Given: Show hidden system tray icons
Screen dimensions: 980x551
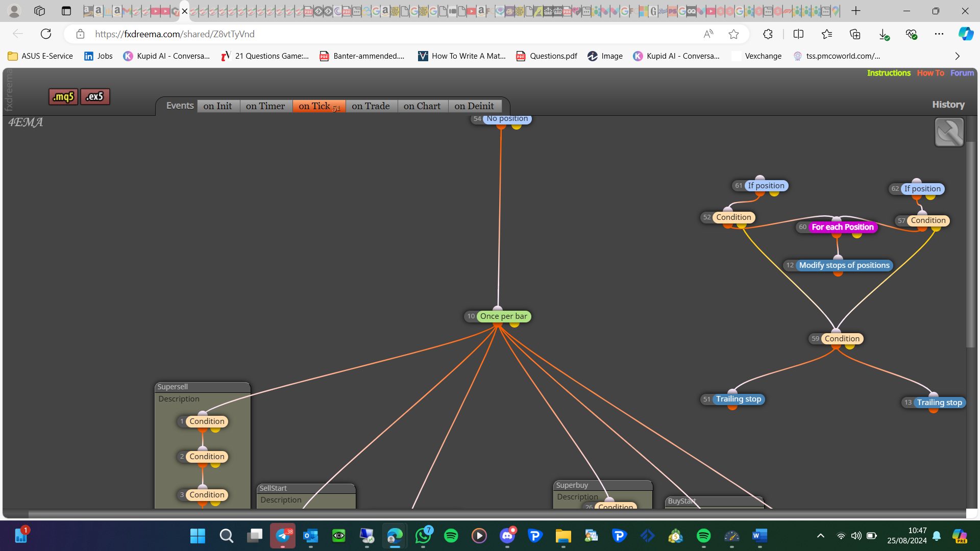Looking at the screenshot, I should pos(821,536).
